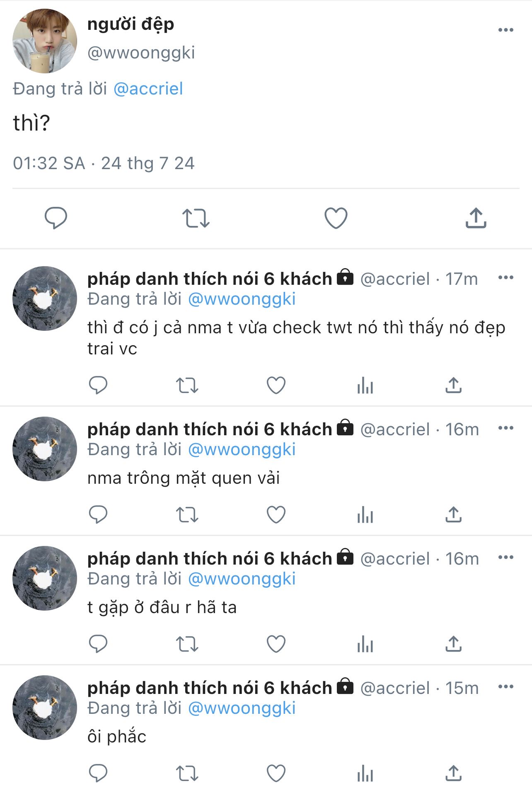
Task: View analytics for the 'đẹp trai vc' reply
Action: 365,386
